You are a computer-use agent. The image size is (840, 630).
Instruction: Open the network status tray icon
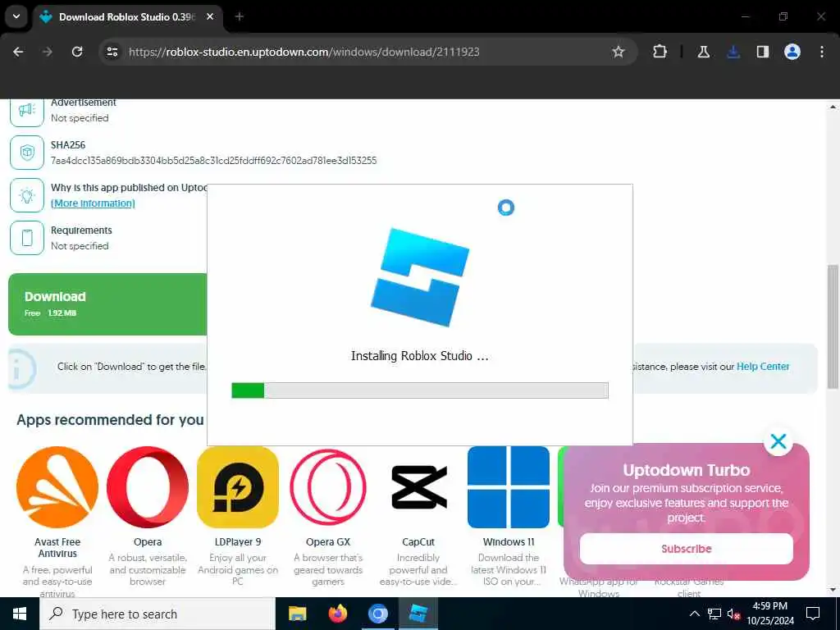pos(714,614)
